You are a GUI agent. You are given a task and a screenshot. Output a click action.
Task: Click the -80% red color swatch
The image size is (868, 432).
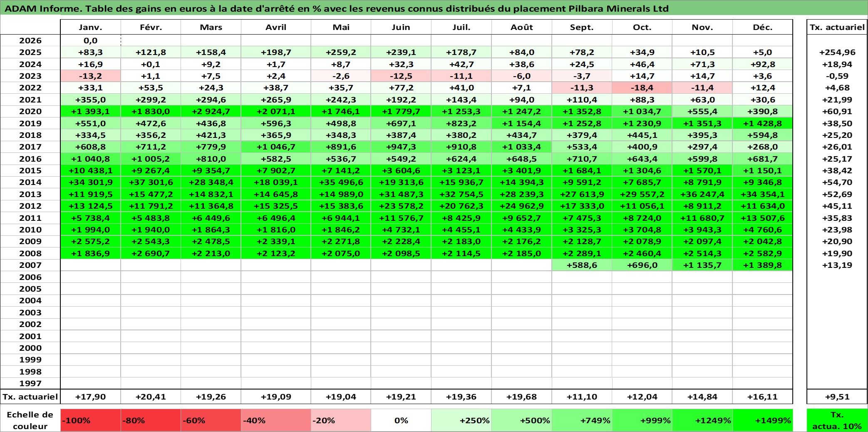tap(151, 420)
